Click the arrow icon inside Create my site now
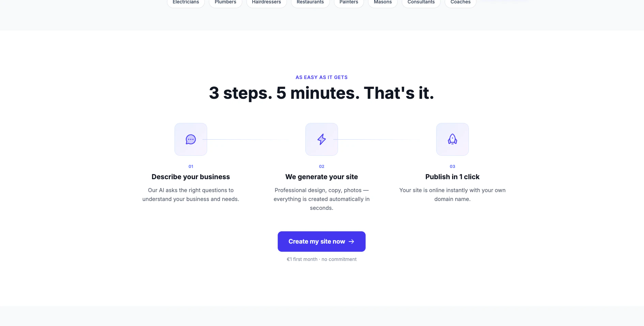 pyautogui.click(x=351, y=242)
